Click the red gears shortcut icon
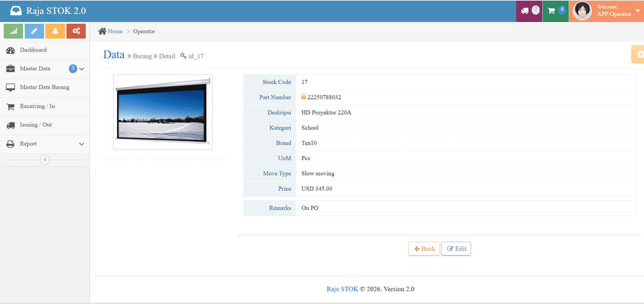Screen dimensions: 644x304 pyautogui.click(x=76, y=31)
